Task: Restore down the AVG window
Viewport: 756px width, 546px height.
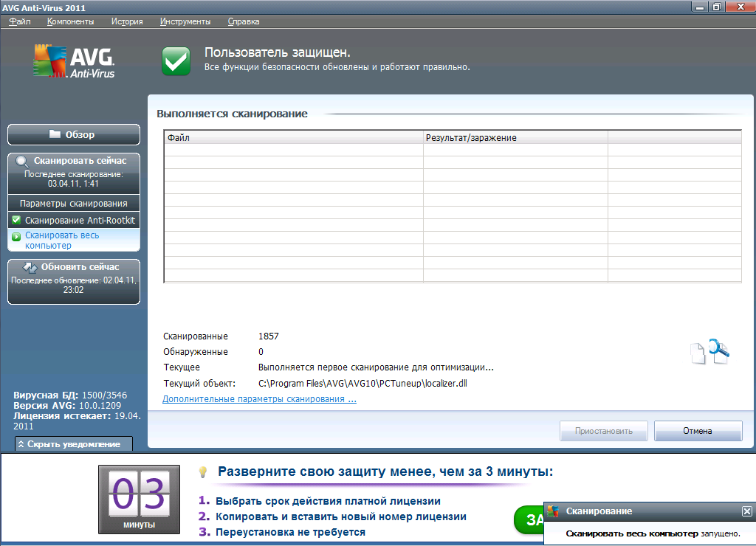Action: (x=716, y=7)
